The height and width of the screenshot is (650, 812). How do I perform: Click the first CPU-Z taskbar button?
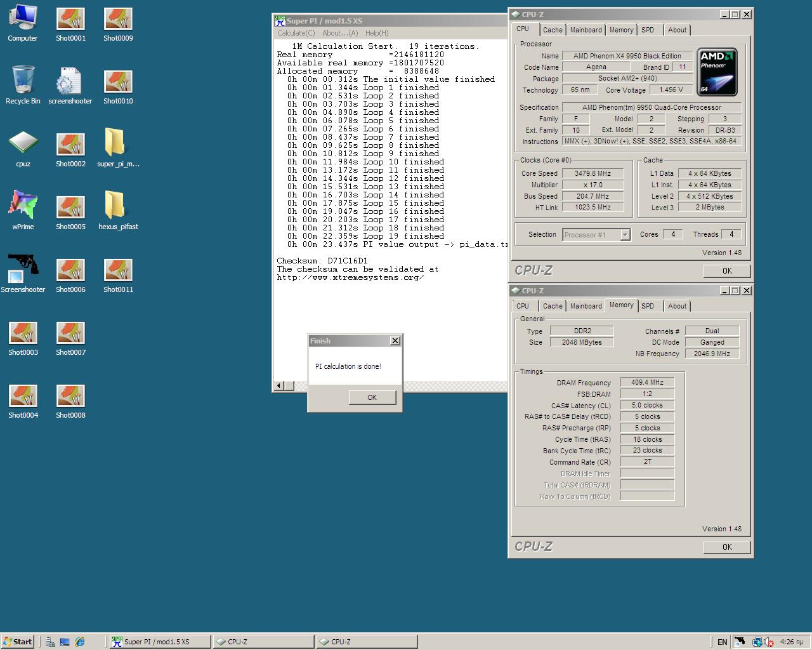(263, 642)
